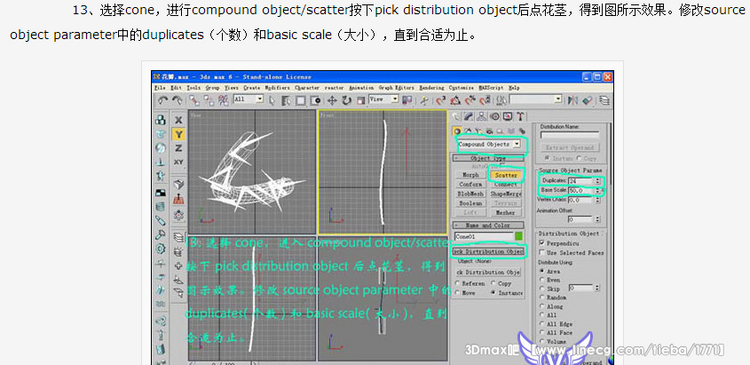
Task: Open the View coordinate system dropdown
Action: point(384,99)
